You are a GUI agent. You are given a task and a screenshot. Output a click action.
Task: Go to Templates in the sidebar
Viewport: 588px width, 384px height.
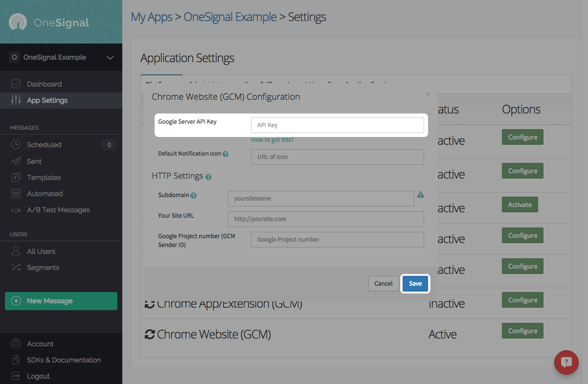pyautogui.click(x=44, y=178)
